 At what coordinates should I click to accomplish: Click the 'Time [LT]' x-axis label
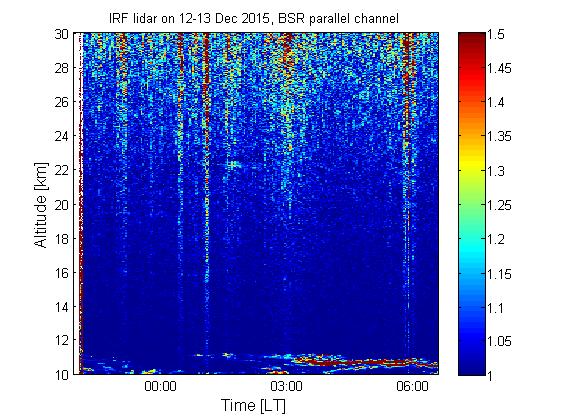point(253,406)
